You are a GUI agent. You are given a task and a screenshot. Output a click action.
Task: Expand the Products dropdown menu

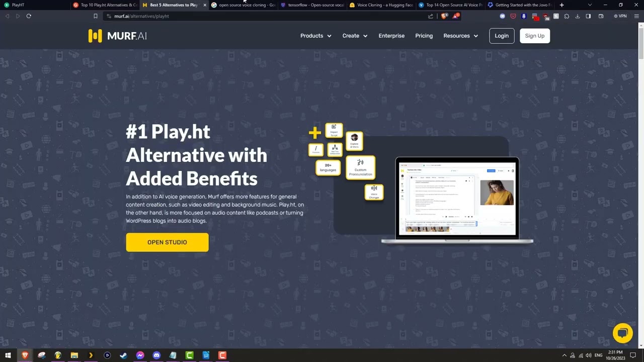(x=315, y=36)
